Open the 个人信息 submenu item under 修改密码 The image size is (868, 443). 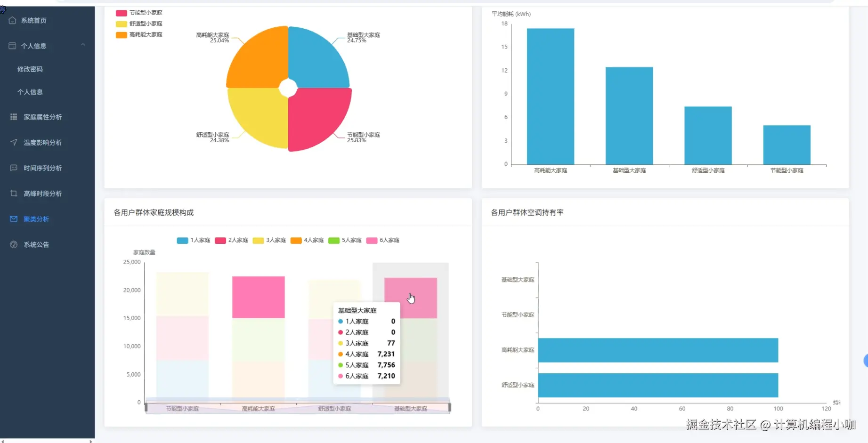point(30,92)
